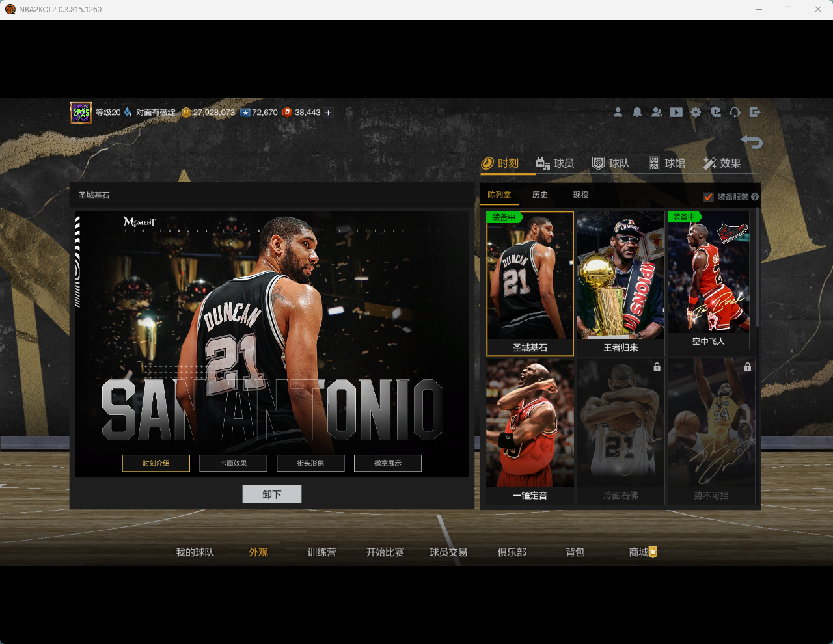833x644 pixels.
Task: Click the NBA2KOL2 window title bar icon
Action: (x=10, y=9)
